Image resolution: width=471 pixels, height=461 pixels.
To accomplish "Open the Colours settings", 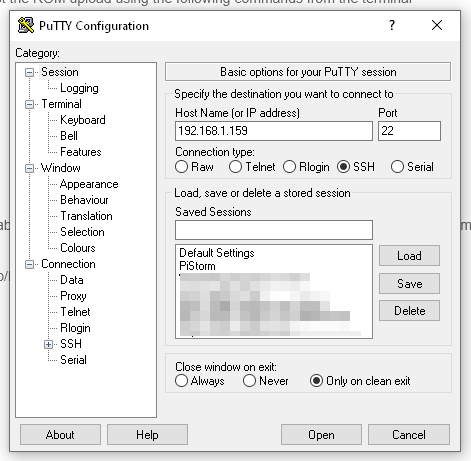I will coord(78,248).
